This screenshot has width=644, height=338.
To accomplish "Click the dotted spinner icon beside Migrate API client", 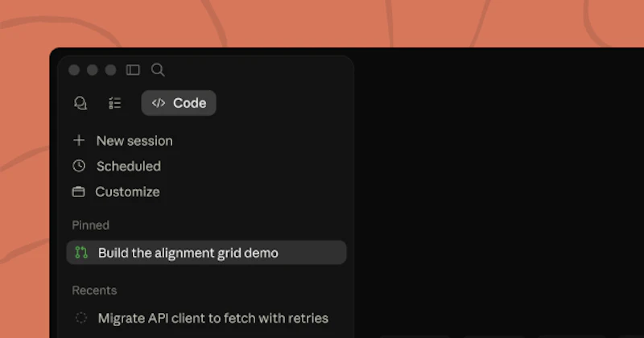I will click(x=81, y=318).
